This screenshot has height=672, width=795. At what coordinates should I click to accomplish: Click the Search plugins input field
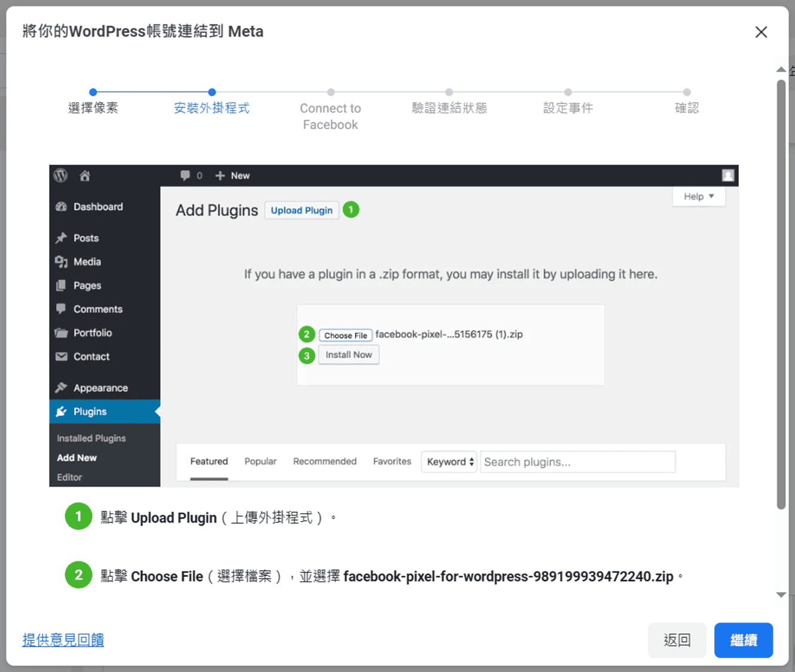578,462
